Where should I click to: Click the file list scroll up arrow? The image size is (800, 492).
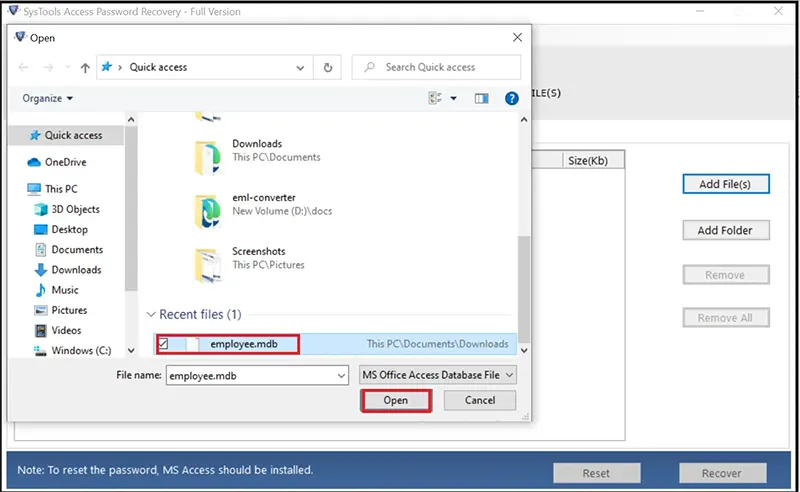[523, 119]
